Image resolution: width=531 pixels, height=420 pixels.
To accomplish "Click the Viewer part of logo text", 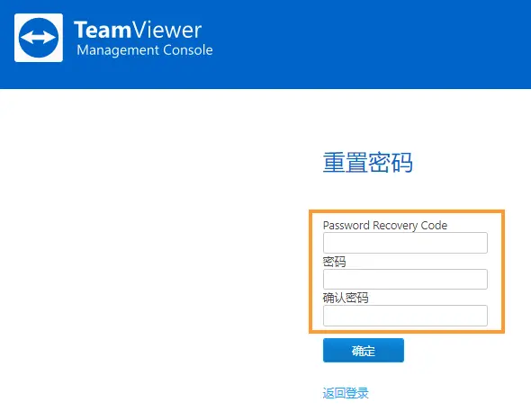I will pos(167,30).
